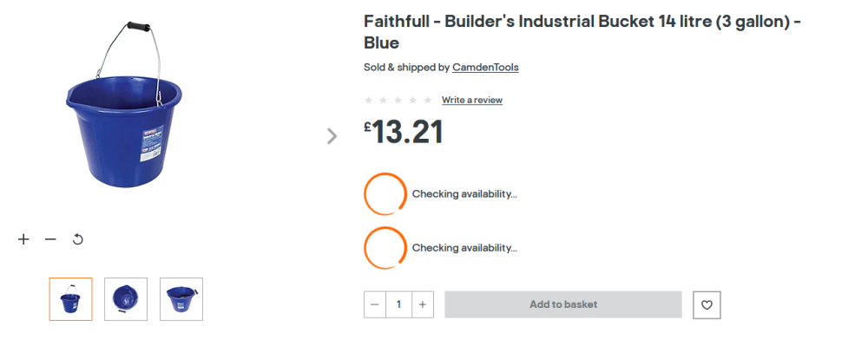Screen dimensions: 868x353
Task: Add bucket to wishlist with heart icon
Action: (707, 305)
